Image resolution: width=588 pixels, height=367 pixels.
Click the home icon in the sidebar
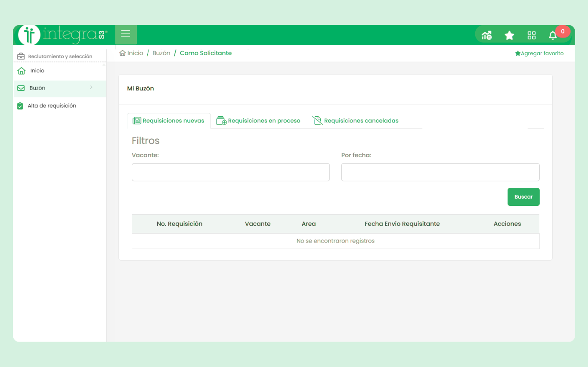(x=22, y=71)
